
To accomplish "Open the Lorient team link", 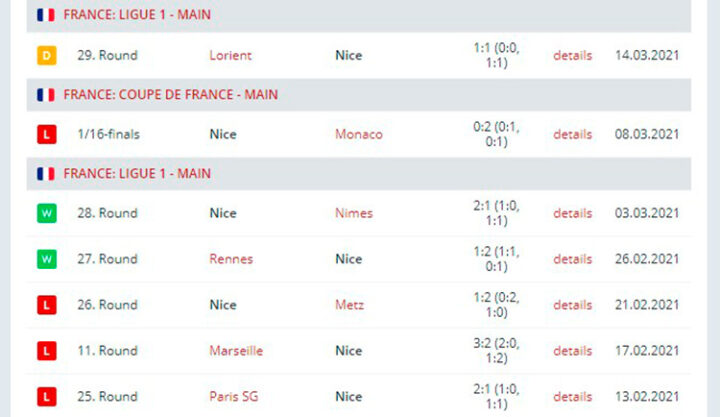I will (x=230, y=55).
